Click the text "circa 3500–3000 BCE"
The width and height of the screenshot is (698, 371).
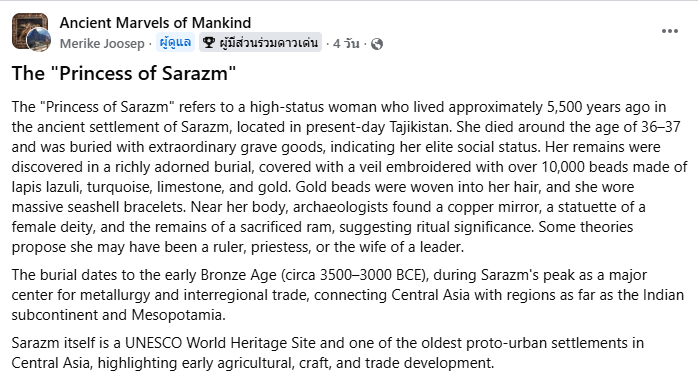tap(354, 275)
